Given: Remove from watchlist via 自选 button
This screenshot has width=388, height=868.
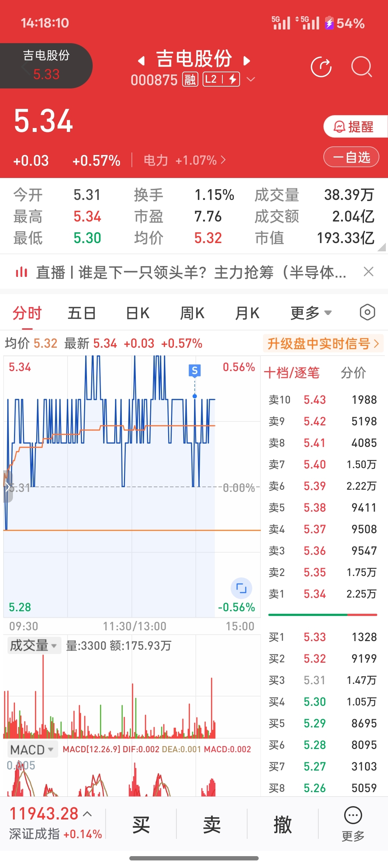Looking at the screenshot, I should tap(351, 157).
